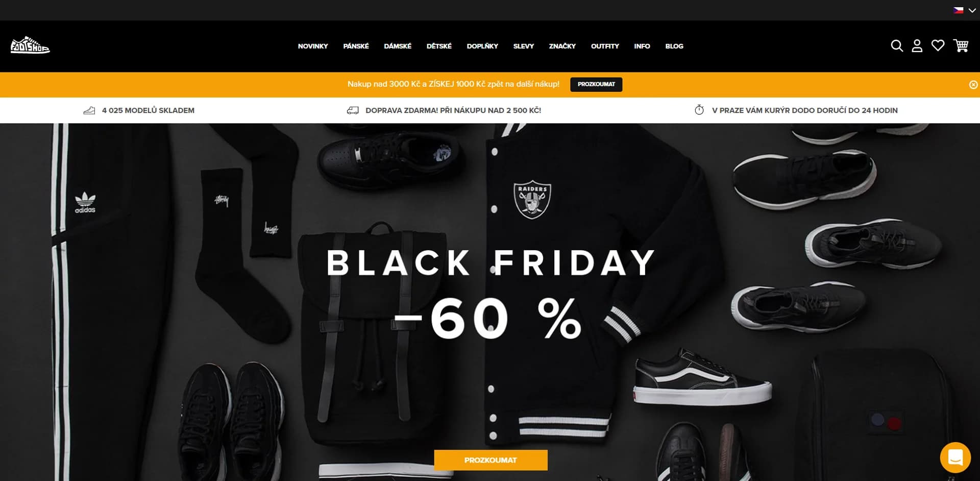The width and height of the screenshot is (980, 481).
Task: Click the Footshop logo
Action: (30, 45)
